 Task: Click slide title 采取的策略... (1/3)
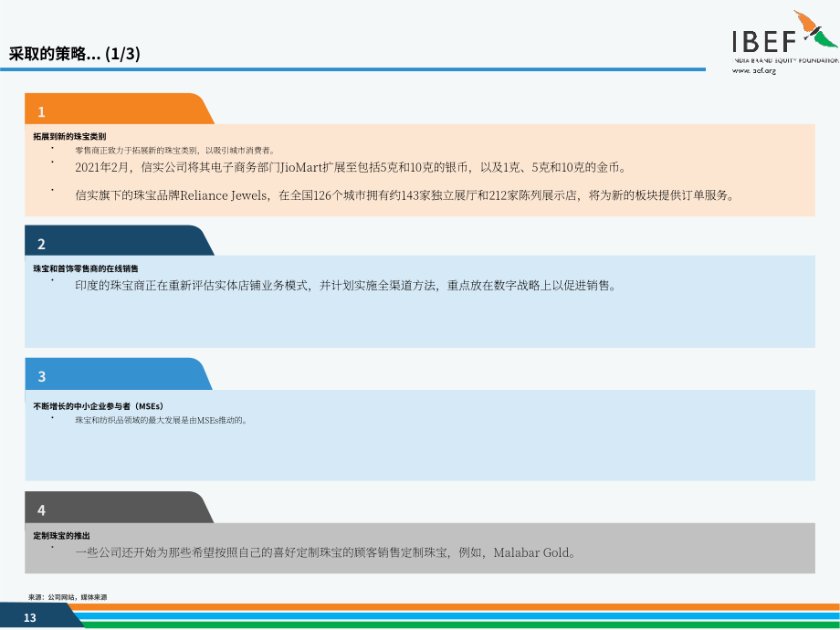point(75,54)
